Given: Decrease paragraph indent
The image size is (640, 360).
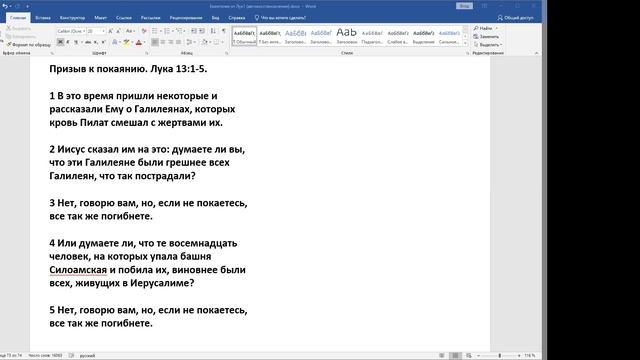Looking at the screenshot, I should [194, 31].
